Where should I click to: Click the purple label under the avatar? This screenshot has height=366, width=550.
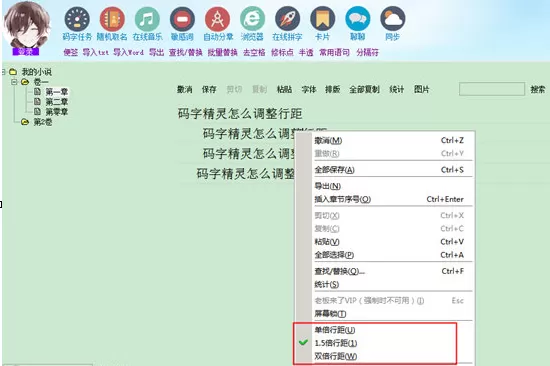(x=26, y=52)
